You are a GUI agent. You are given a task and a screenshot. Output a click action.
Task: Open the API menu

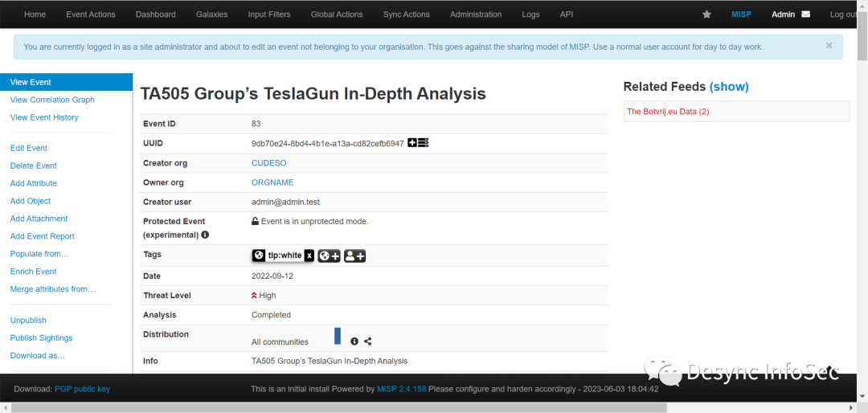pos(567,14)
